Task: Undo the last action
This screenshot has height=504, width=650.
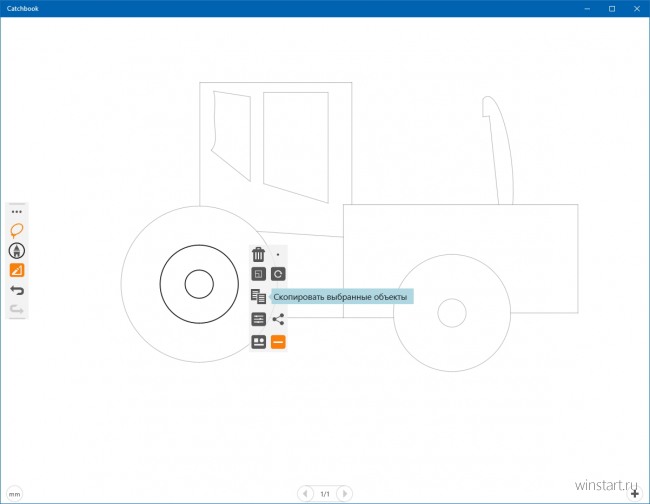Action: click(17, 290)
